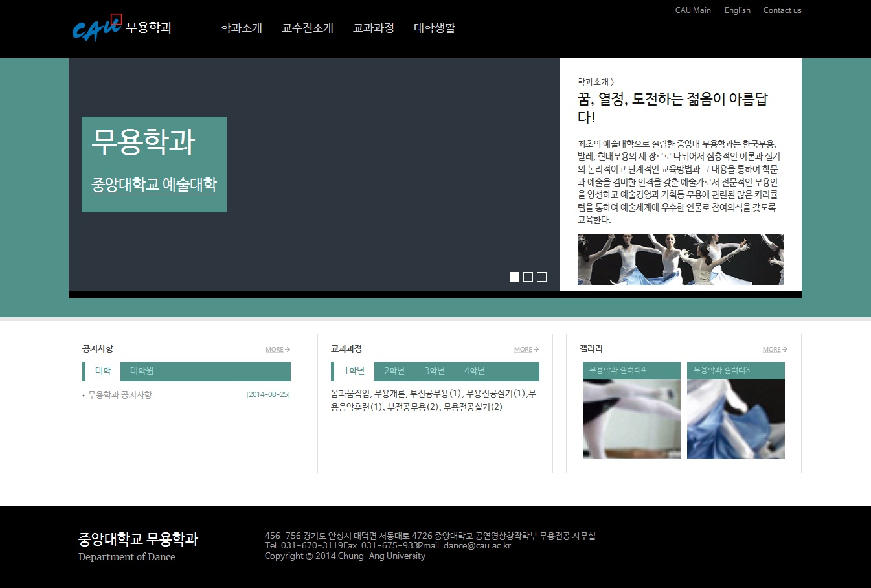Screen dimensions: 871x588
Task: Open the Contact us link
Action: pyautogui.click(x=782, y=10)
